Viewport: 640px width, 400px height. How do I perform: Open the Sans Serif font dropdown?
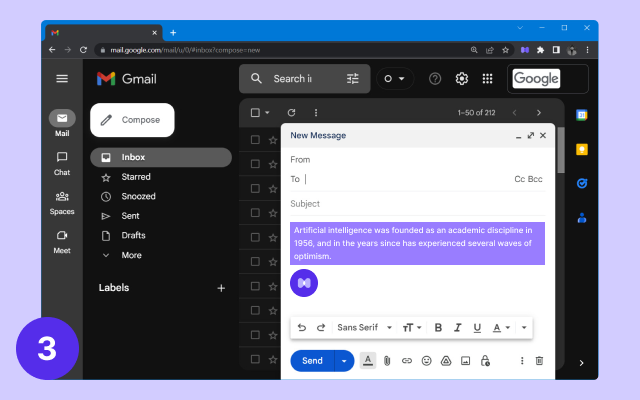click(x=364, y=327)
